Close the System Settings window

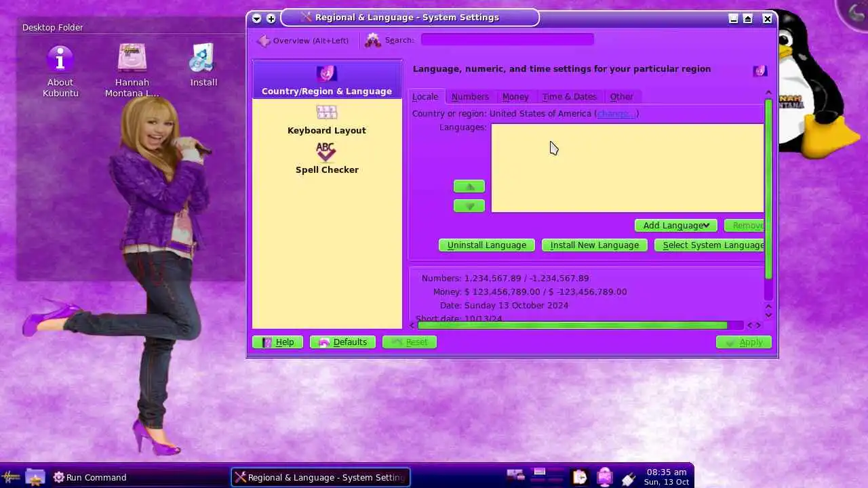tap(767, 19)
